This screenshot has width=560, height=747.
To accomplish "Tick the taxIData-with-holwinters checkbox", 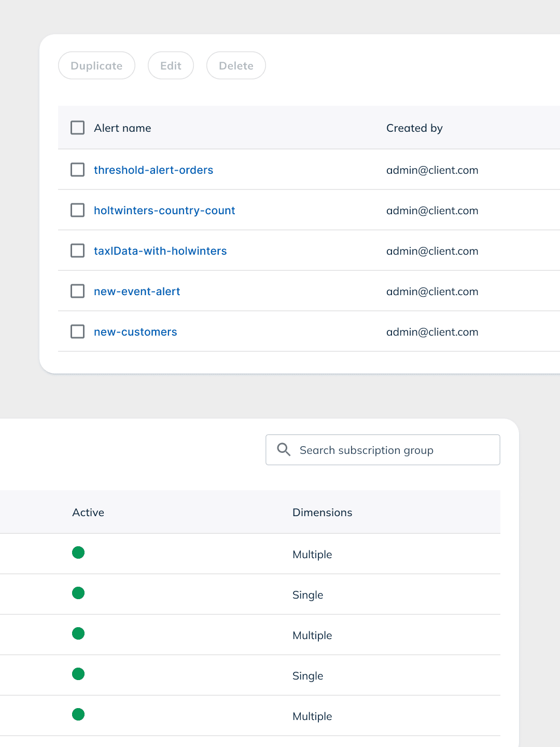I will coord(77,251).
